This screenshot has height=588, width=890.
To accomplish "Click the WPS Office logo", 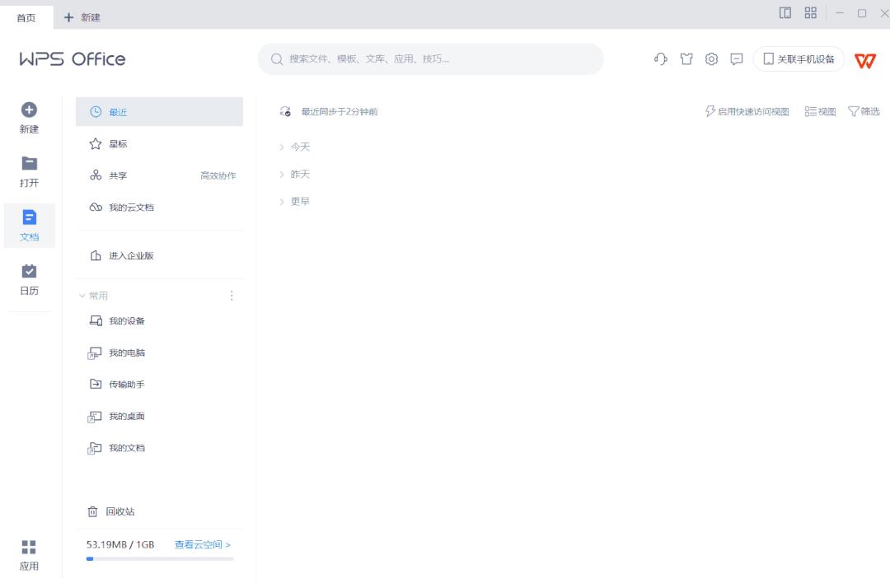I will 73,59.
